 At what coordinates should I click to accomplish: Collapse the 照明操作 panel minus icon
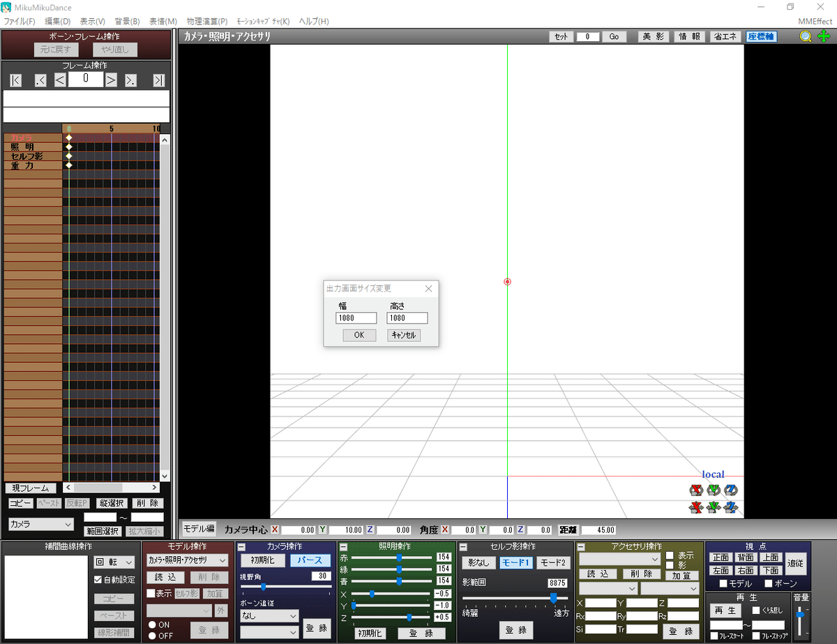click(343, 547)
